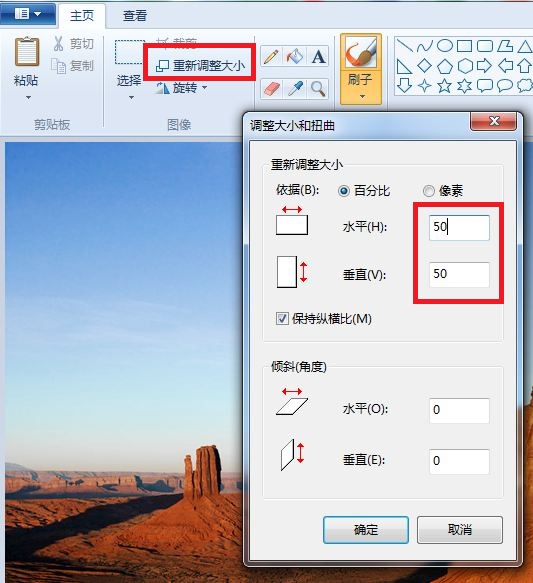Open the 旋转 dropdown menu

point(182,88)
